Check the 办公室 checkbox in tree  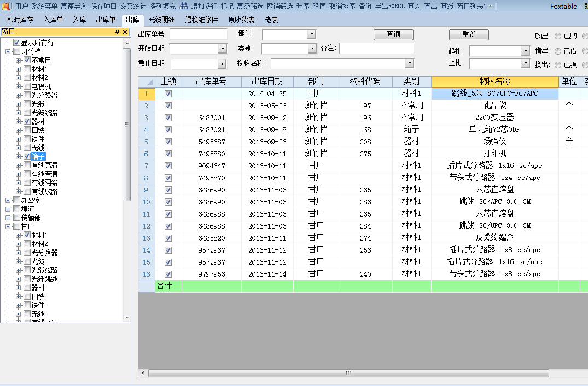(x=16, y=200)
